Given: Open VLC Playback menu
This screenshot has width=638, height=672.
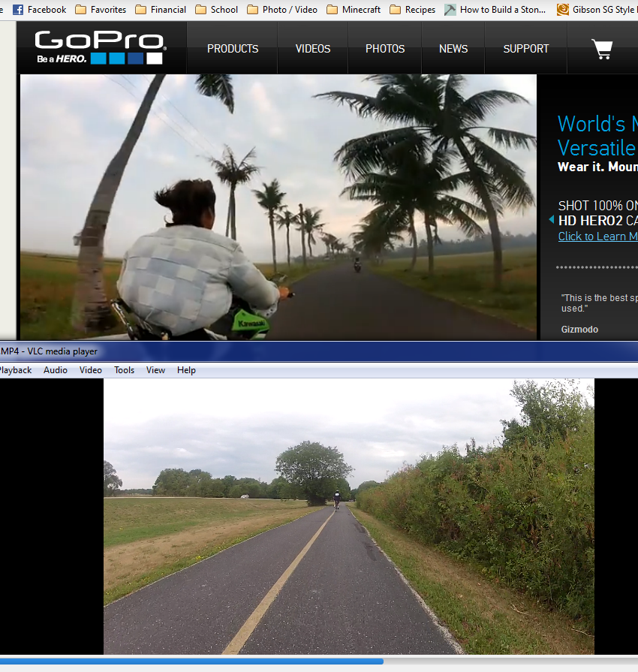Looking at the screenshot, I should pos(16,370).
